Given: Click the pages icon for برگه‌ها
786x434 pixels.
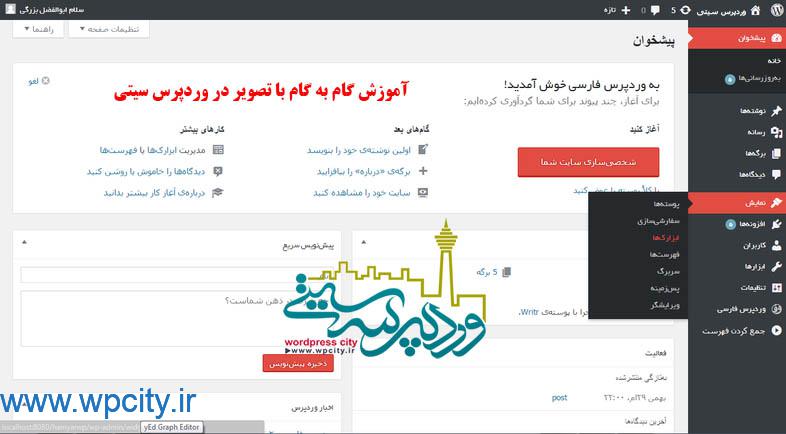Looking at the screenshot, I should [x=776, y=153].
